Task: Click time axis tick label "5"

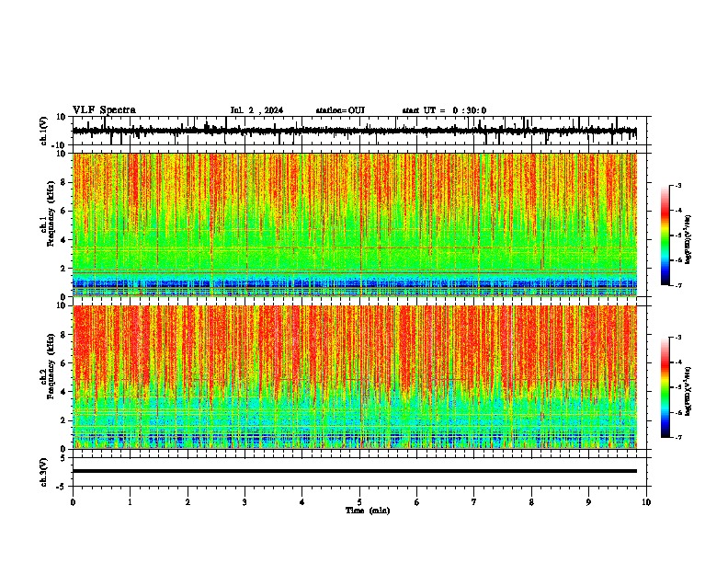Action: click(359, 502)
